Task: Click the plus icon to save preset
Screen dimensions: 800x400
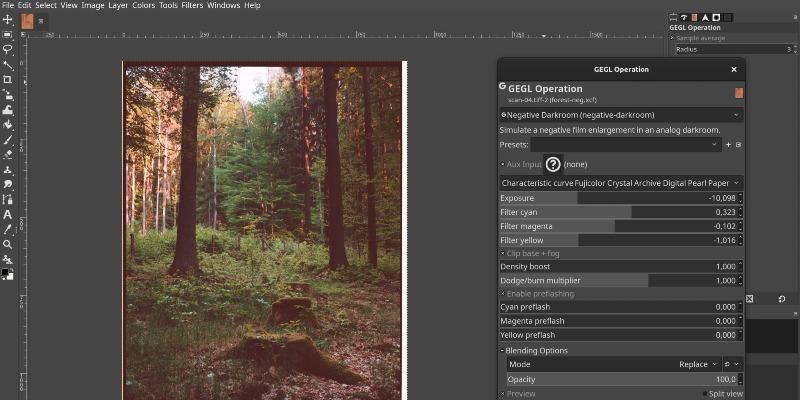Action: tap(728, 145)
